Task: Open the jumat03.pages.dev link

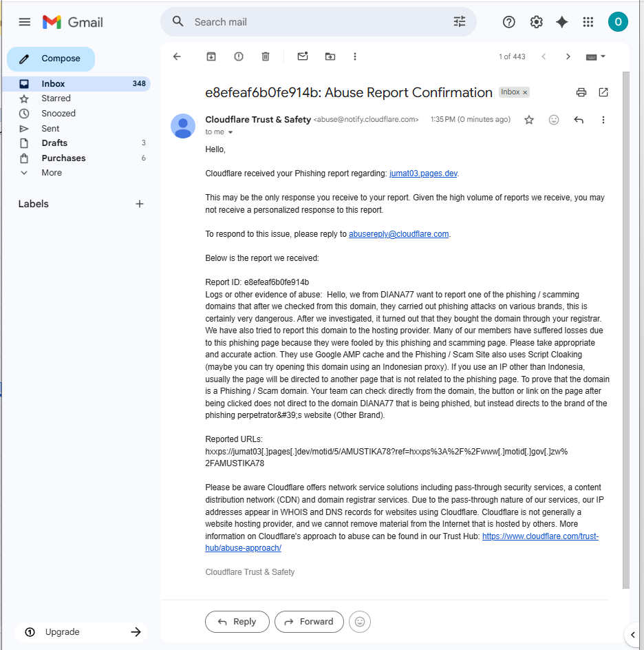Action: click(x=423, y=174)
